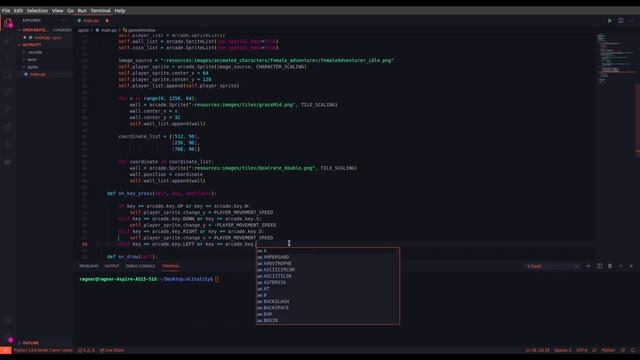Switch to the PROBLEMS panel tab

pos(89,266)
